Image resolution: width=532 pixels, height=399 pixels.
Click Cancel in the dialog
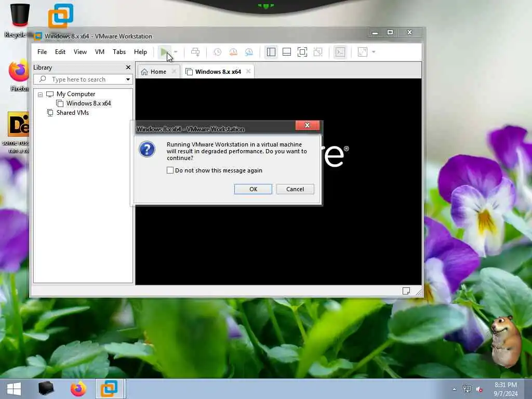(295, 189)
